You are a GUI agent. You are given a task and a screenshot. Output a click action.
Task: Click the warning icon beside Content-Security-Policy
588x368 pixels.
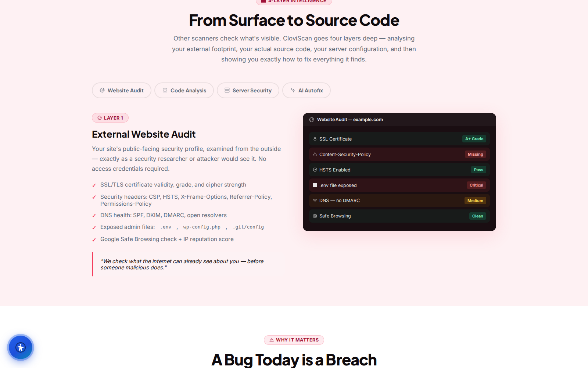pyautogui.click(x=315, y=155)
